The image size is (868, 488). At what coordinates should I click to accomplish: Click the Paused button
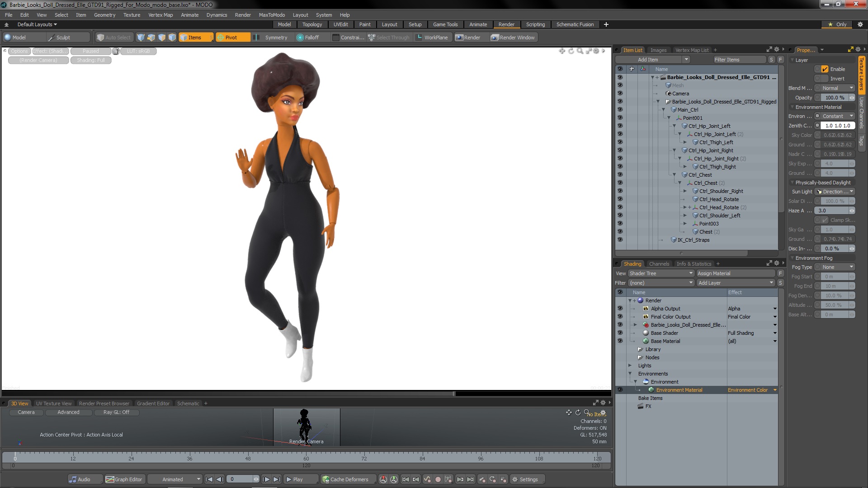pos(90,51)
